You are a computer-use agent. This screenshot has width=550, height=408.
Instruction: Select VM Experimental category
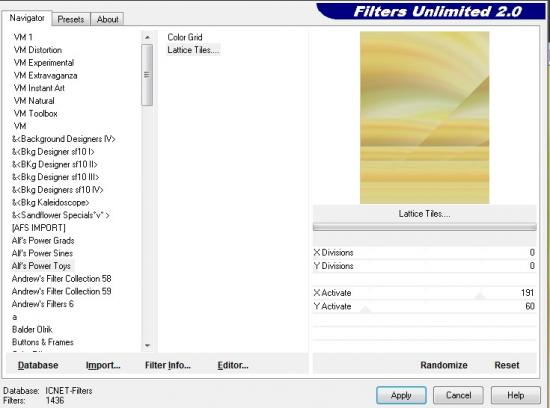44,63
